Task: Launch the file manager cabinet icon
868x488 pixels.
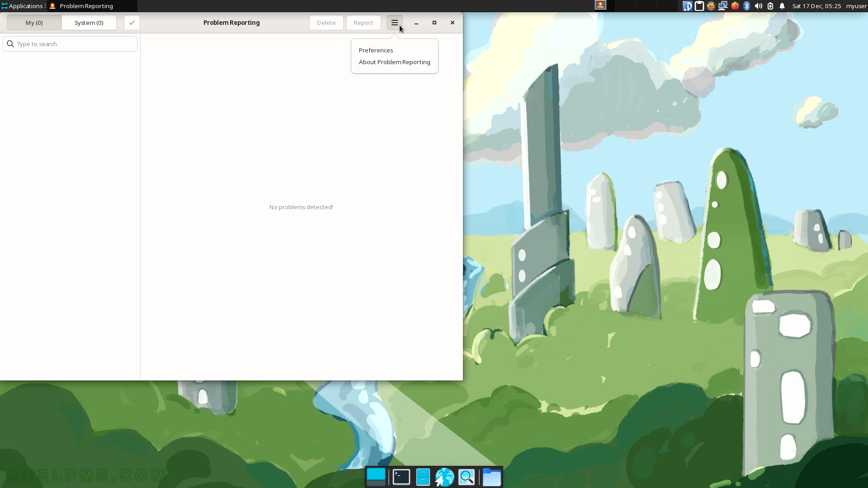Action: click(423, 477)
